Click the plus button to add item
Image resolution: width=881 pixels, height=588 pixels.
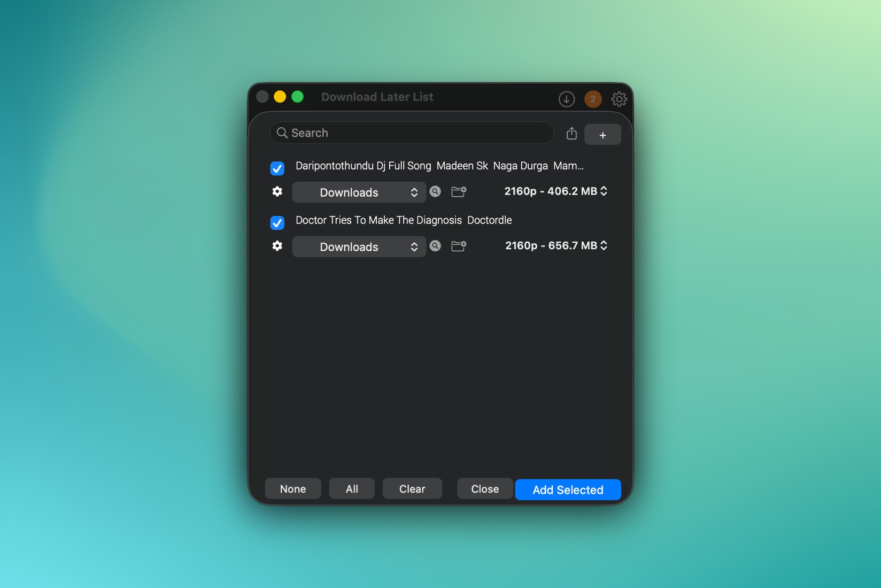tap(602, 135)
